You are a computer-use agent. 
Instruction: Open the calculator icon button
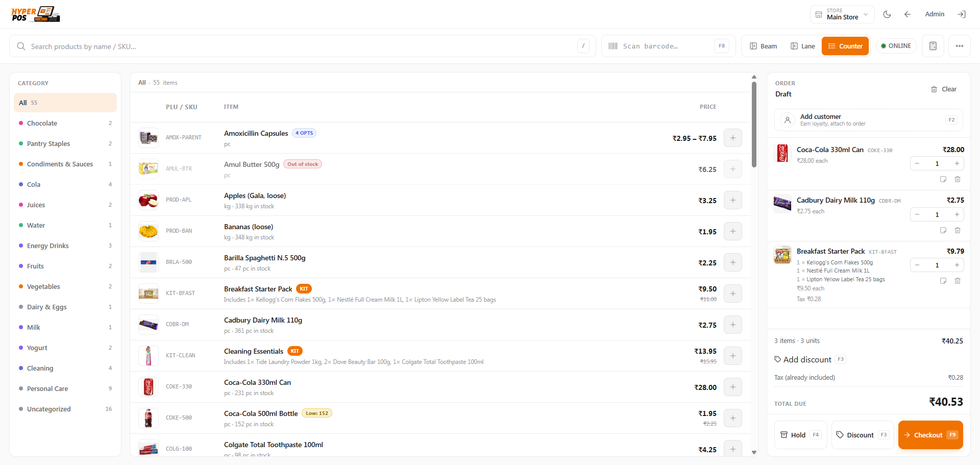click(933, 46)
